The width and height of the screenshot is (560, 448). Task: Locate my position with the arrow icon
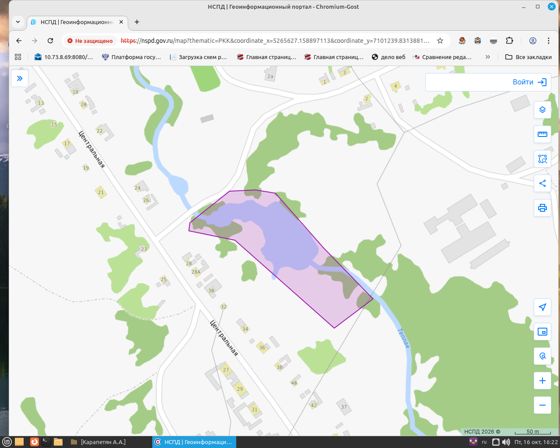542,307
